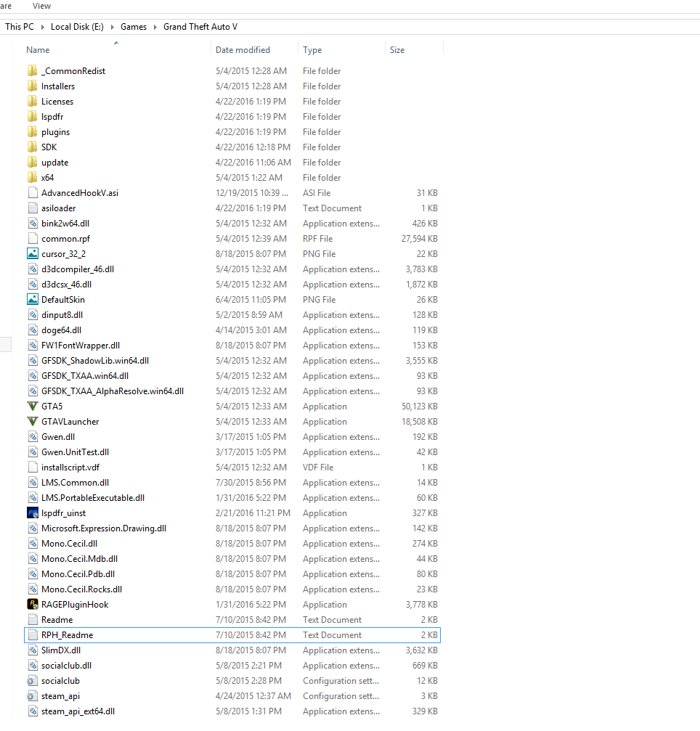
Task: Select the RPH_Readme file name
Action: coord(67,635)
